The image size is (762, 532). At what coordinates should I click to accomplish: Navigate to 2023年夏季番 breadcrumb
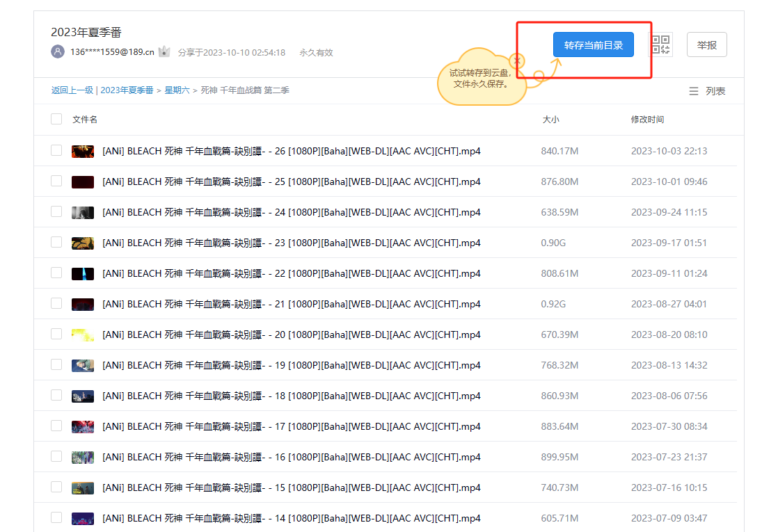tap(127, 90)
